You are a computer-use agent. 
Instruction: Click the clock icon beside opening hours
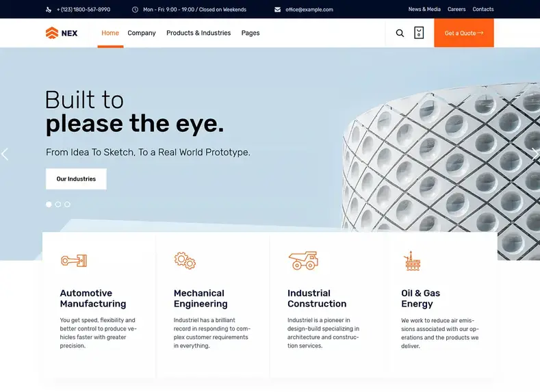tap(135, 10)
